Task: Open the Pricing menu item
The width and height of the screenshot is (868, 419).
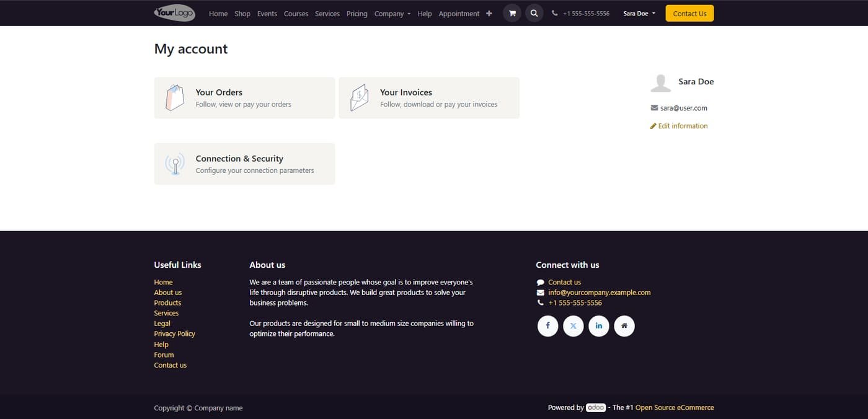Action: tap(357, 14)
